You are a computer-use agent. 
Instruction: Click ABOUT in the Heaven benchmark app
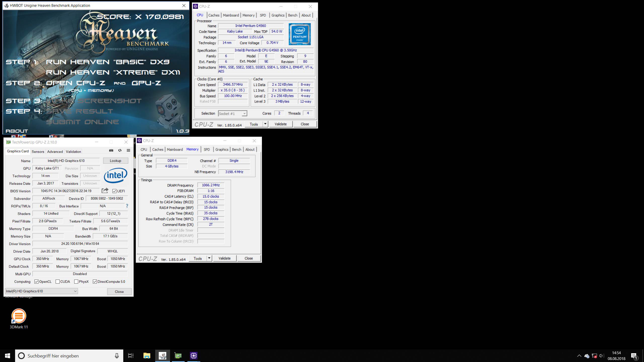[x=17, y=131]
